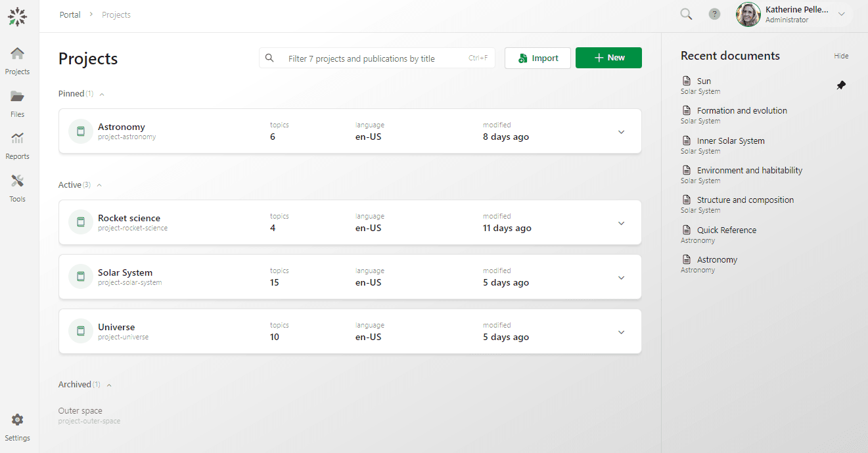Focus the filter projects by title field

(375, 58)
